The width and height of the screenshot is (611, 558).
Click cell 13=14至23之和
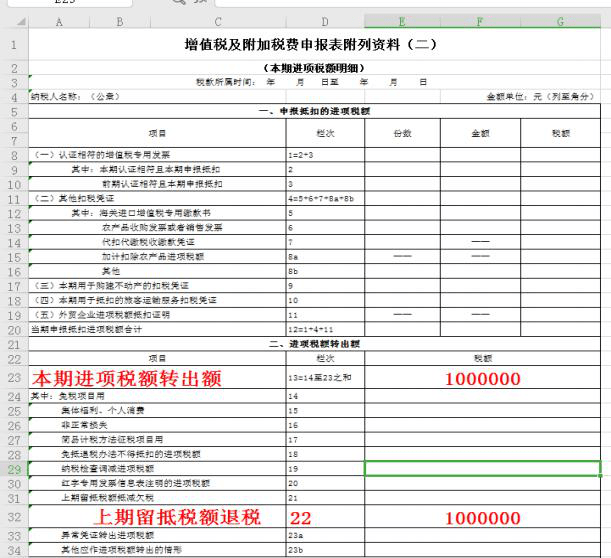[x=325, y=377]
